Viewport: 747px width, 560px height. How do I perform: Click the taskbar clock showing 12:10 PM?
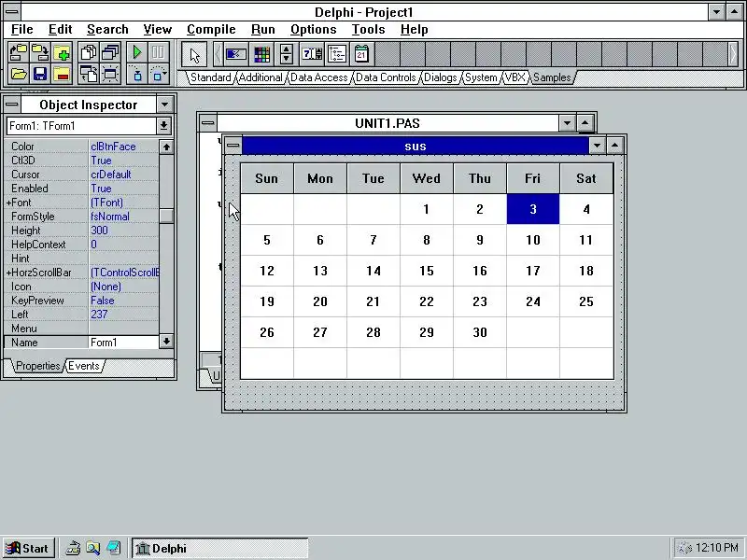[716, 548]
